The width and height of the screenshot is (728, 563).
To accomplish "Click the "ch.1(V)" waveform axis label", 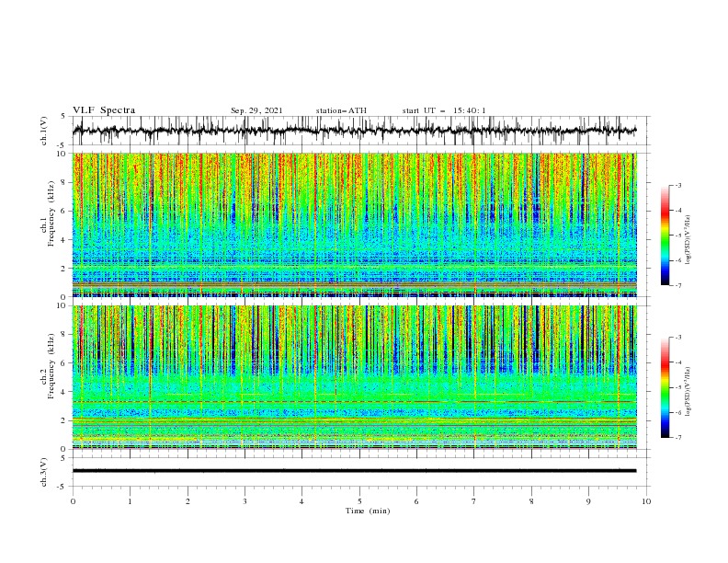I will (44, 131).
